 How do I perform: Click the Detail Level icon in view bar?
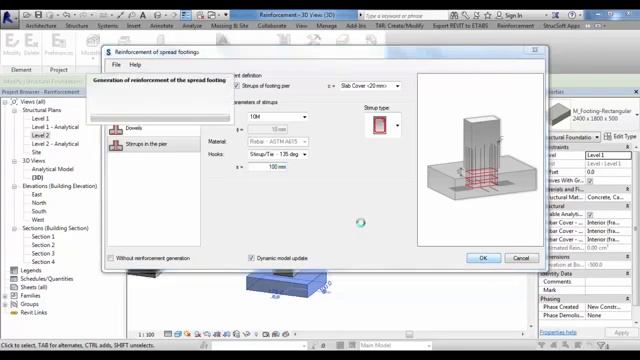click(168, 334)
